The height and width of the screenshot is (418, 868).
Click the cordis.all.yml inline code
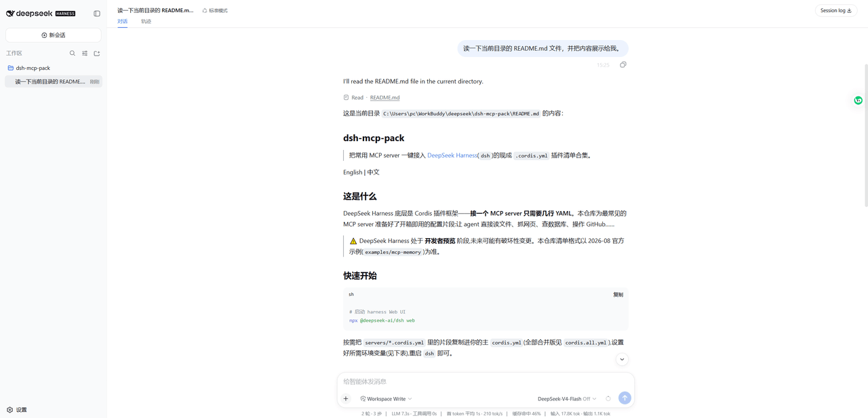586,343
